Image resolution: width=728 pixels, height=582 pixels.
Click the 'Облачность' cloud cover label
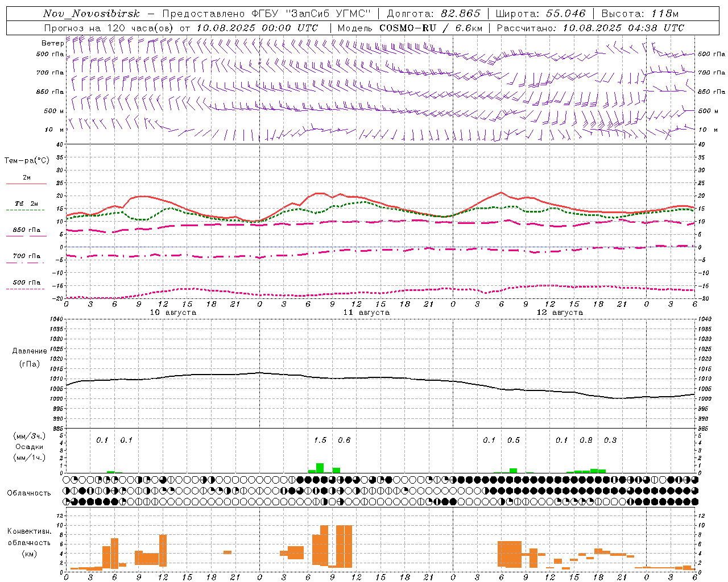[x=29, y=493]
